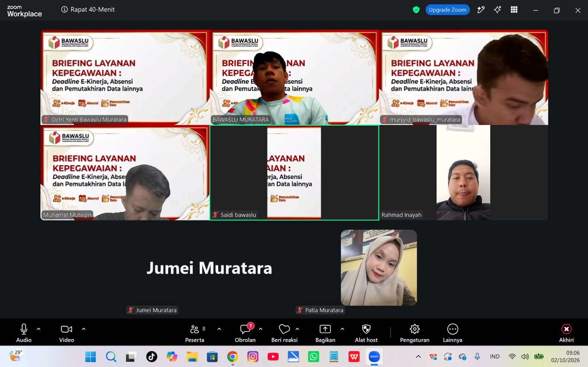This screenshot has width=588, height=367.
Task: Select the mursyid_bawaslu_muratara video tile
Action: 464,78
